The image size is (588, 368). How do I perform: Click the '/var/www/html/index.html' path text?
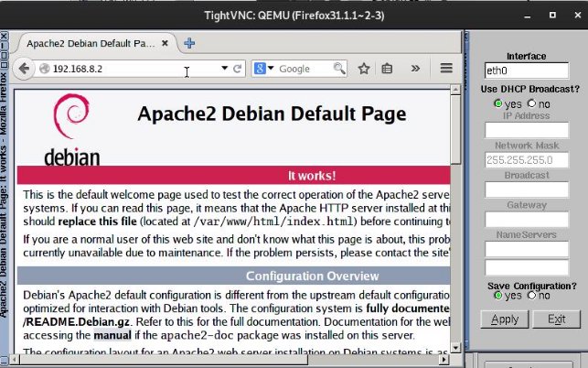click(x=273, y=222)
